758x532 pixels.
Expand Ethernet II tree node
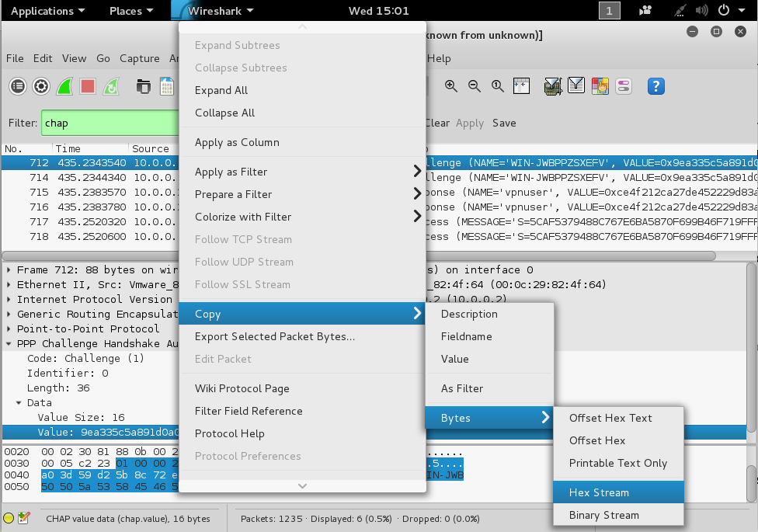coord(9,284)
